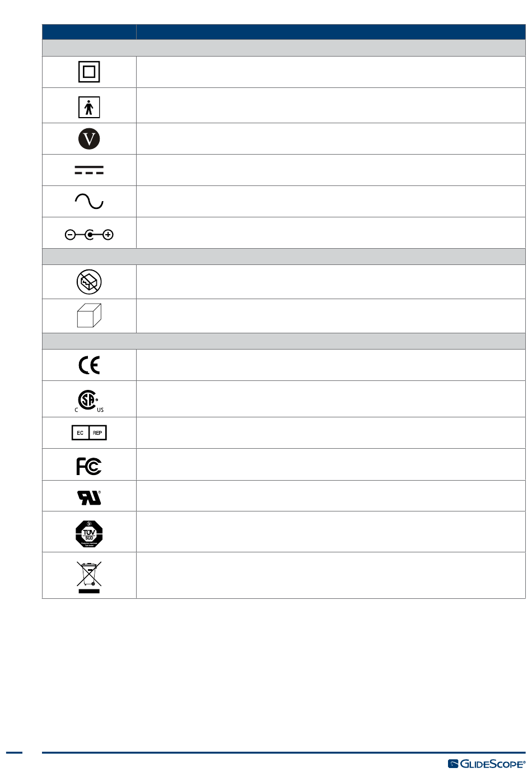The width and height of the screenshot is (532, 777).
Task: Click the gray section row above CE mark
Action: click(x=284, y=341)
